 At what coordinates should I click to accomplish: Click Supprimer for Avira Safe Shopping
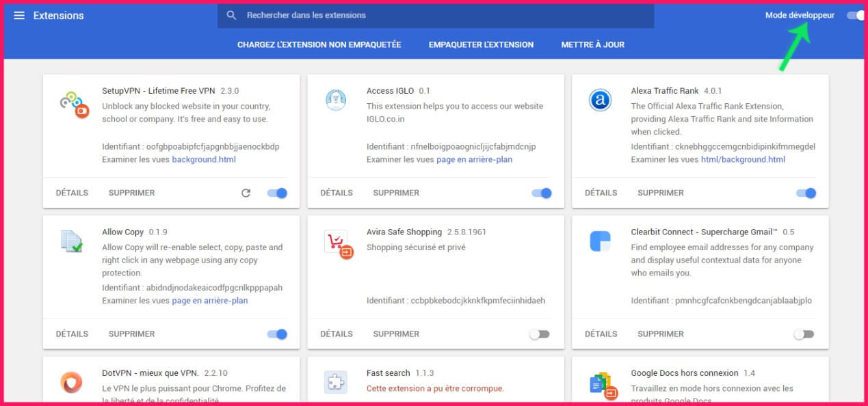[x=396, y=334]
